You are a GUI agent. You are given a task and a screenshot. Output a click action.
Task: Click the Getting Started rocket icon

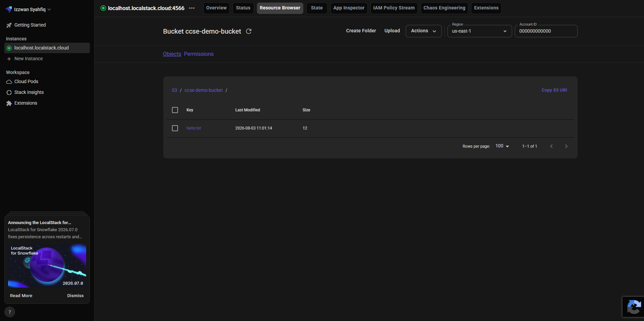click(9, 25)
